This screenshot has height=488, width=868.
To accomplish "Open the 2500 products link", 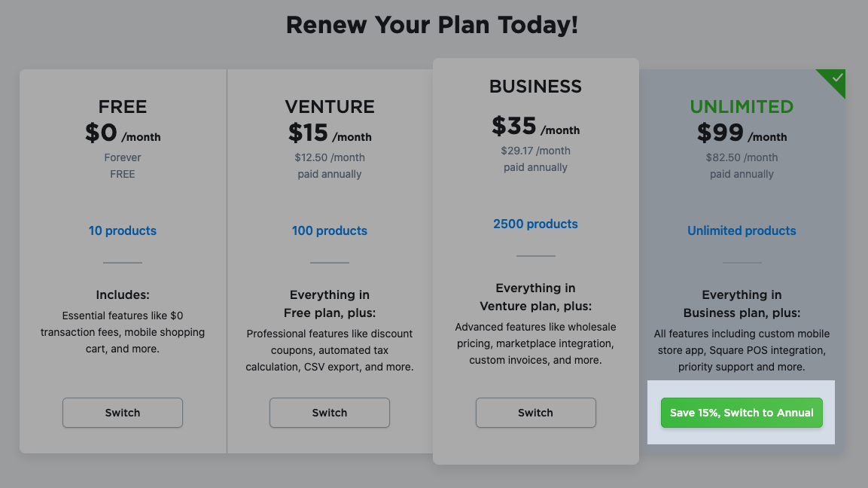I will click(x=535, y=224).
